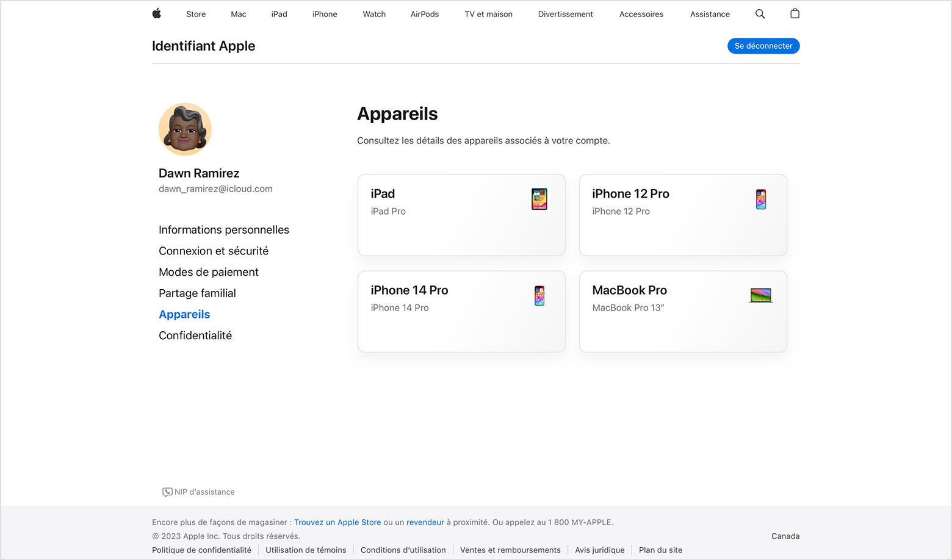Click the iPhone 12 Pro device icon
Viewport: 952px width, 560px height.
click(x=761, y=199)
